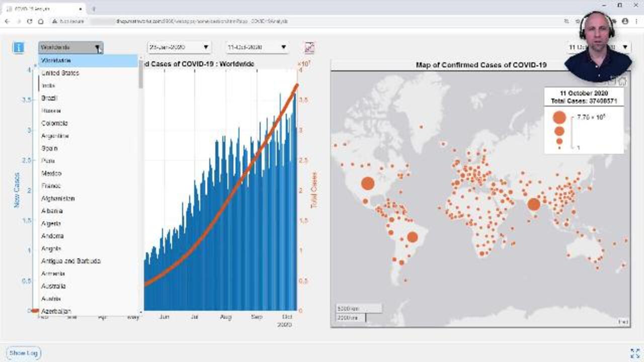Image resolution: width=644 pixels, height=362 pixels.
Task: Open the browser three-dot menu
Action: (636, 22)
